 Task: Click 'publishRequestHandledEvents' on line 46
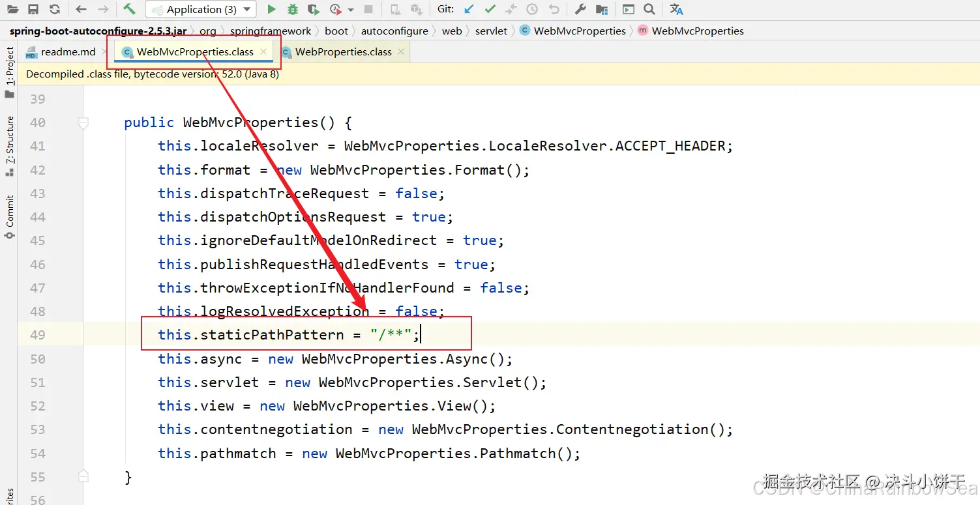point(314,265)
